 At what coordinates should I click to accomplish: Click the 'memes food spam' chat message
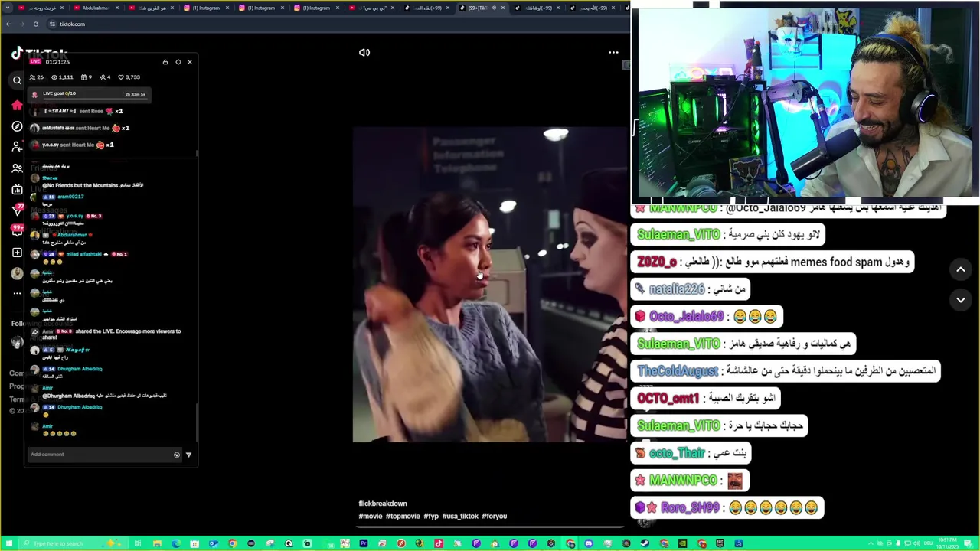coord(773,262)
